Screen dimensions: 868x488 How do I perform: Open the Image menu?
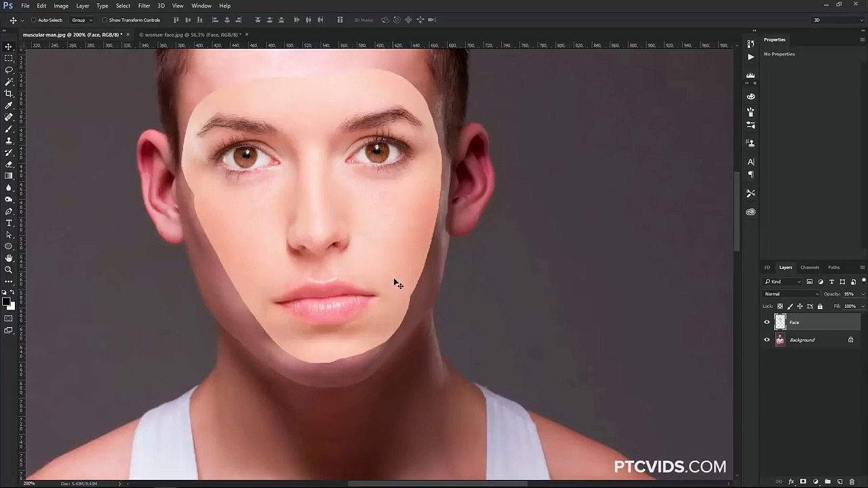61,5
